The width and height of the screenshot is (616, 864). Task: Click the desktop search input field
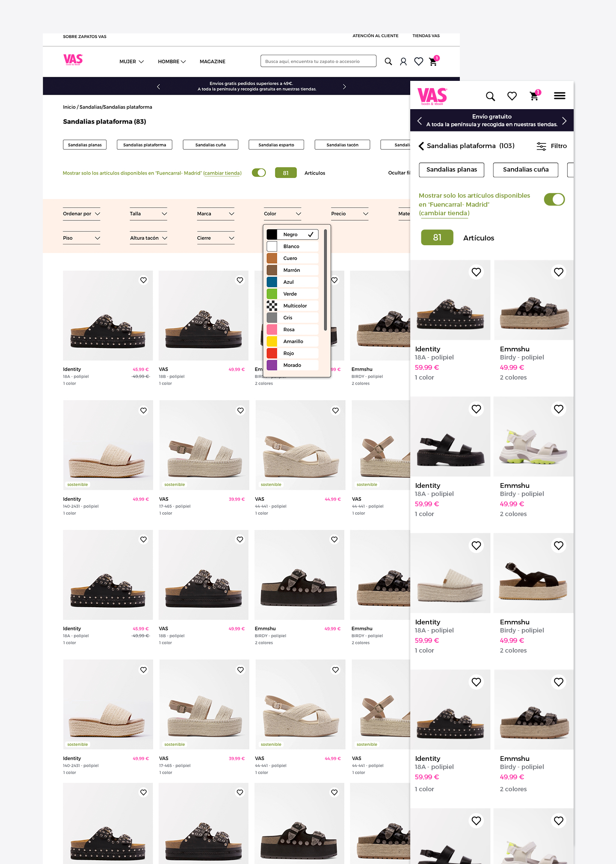coord(318,61)
